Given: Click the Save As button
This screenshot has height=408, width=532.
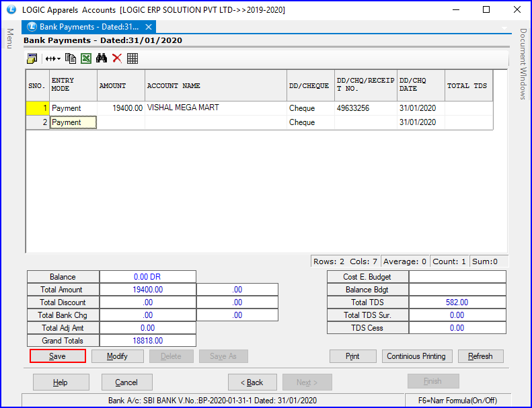Looking at the screenshot, I should tap(223, 356).
